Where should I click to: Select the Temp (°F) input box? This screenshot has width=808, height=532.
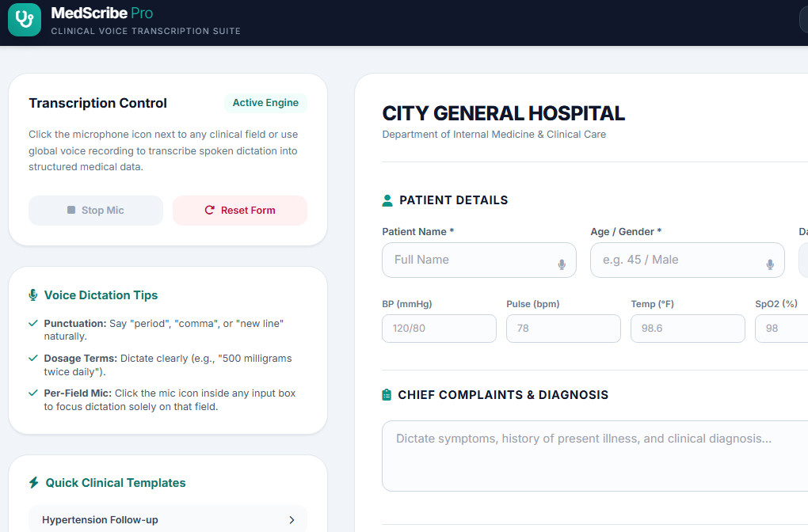click(x=688, y=329)
